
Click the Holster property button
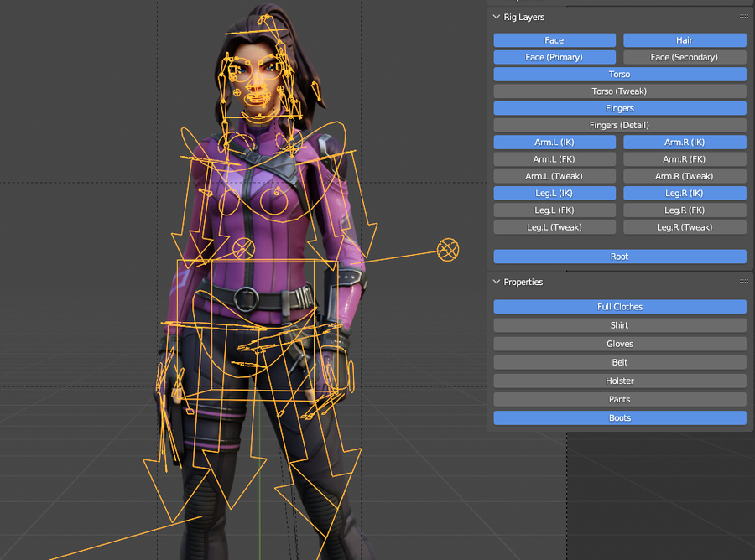[620, 381]
